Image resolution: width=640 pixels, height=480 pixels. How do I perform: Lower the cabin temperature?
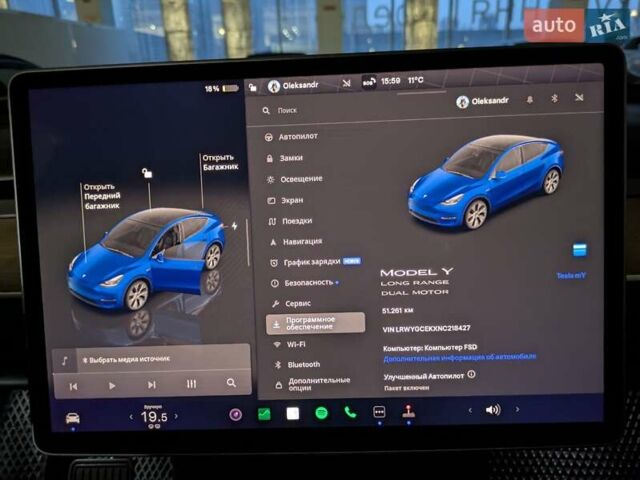coord(131,417)
